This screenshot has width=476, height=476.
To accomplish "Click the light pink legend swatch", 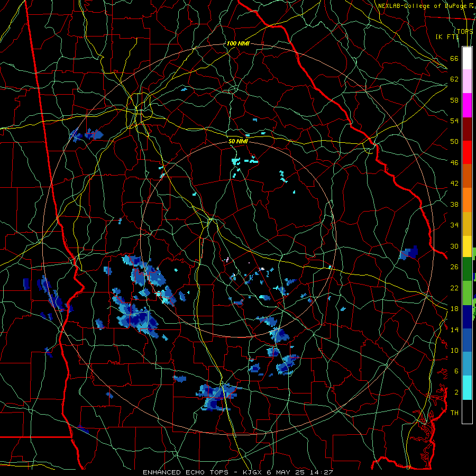I will tap(467, 81).
